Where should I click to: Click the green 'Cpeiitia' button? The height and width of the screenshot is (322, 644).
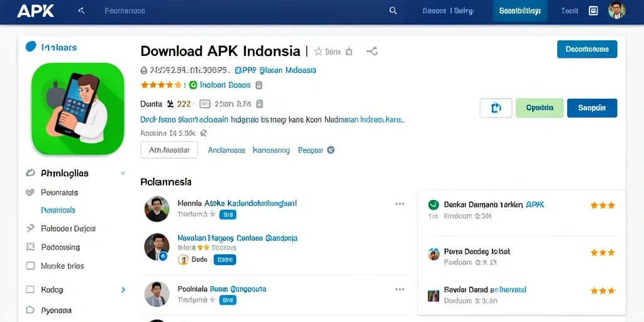pos(540,108)
